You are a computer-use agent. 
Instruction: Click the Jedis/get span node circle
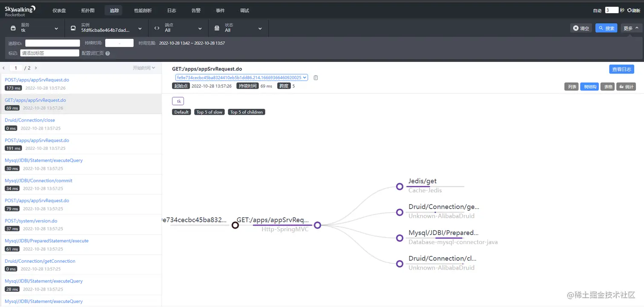click(400, 186)
